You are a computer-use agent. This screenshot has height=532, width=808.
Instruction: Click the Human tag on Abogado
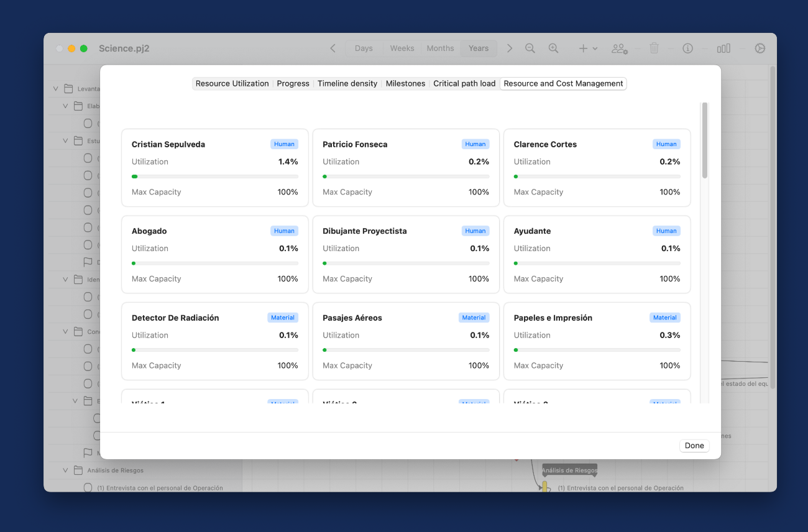tap(284, 231)
